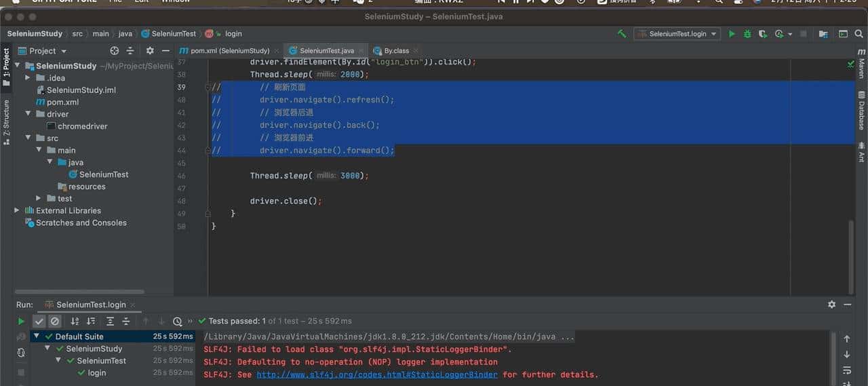Toggle code folding marker at line 39
Image resolution: width=868 pixels, height=386 pixels.
click(208, 88)
